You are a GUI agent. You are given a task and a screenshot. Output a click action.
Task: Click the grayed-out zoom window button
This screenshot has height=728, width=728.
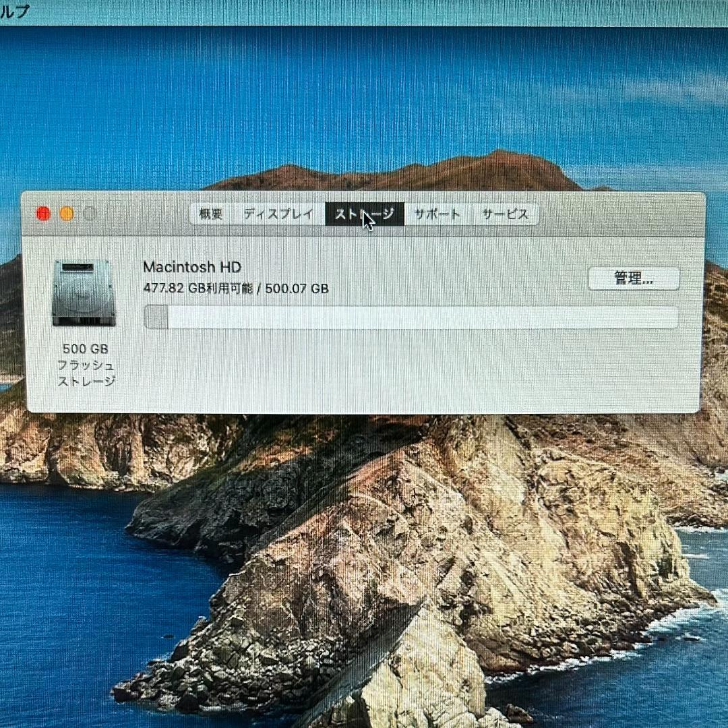click(90, 214)
